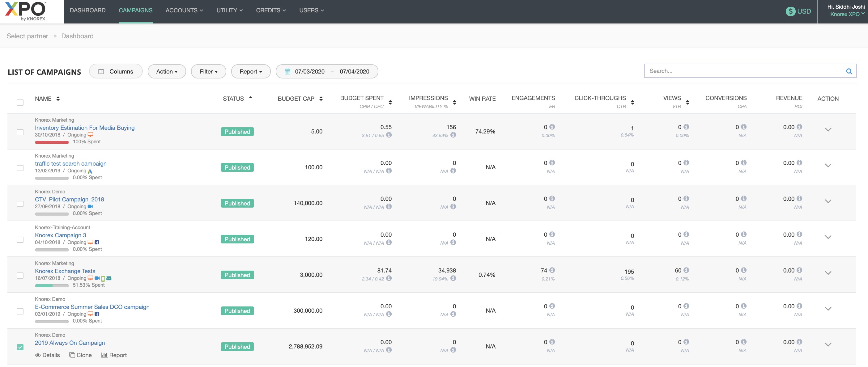868x367 pixels.
Task: Toggle the select-all campaigns checkbox
Action: pos(20,102)
